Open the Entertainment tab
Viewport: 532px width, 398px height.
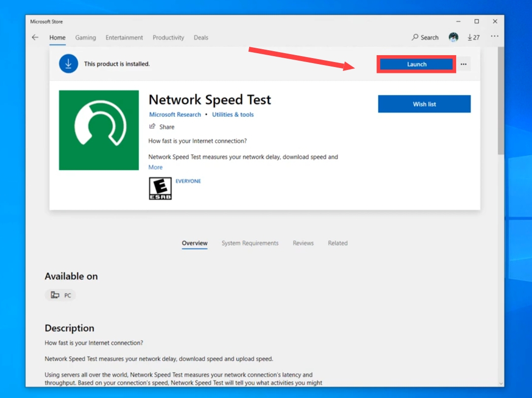click(x=124, y=37)
